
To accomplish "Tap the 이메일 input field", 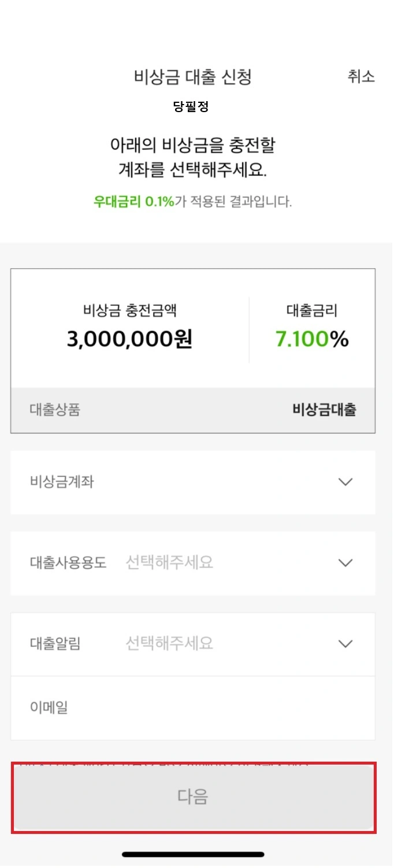I will pos(193,708).
